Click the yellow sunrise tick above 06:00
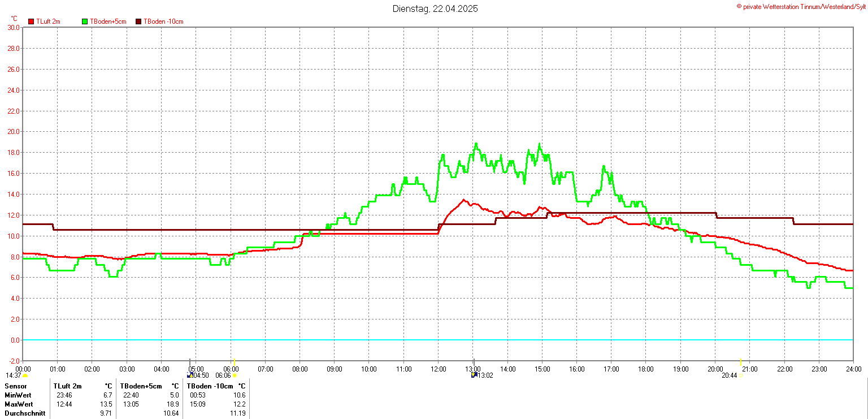Image resolution: width=868 pixels, height=419 pixels. click(234, 362)
